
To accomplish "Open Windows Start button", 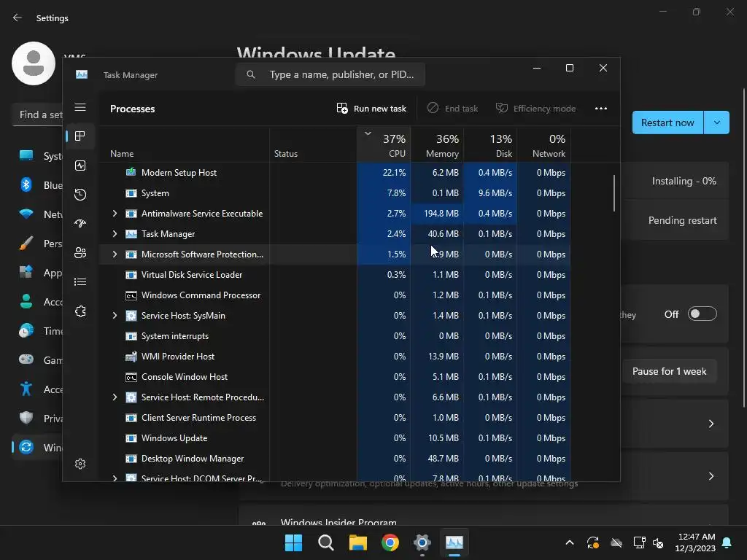I will (293, 542).
